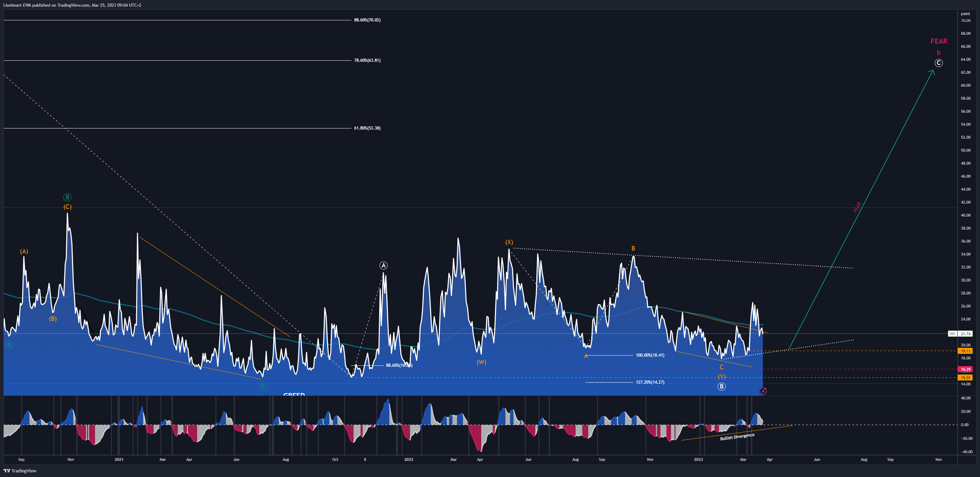Click the Oct label on time axis
This screenshot has height=477, width=980.
(x=335, y=459)
